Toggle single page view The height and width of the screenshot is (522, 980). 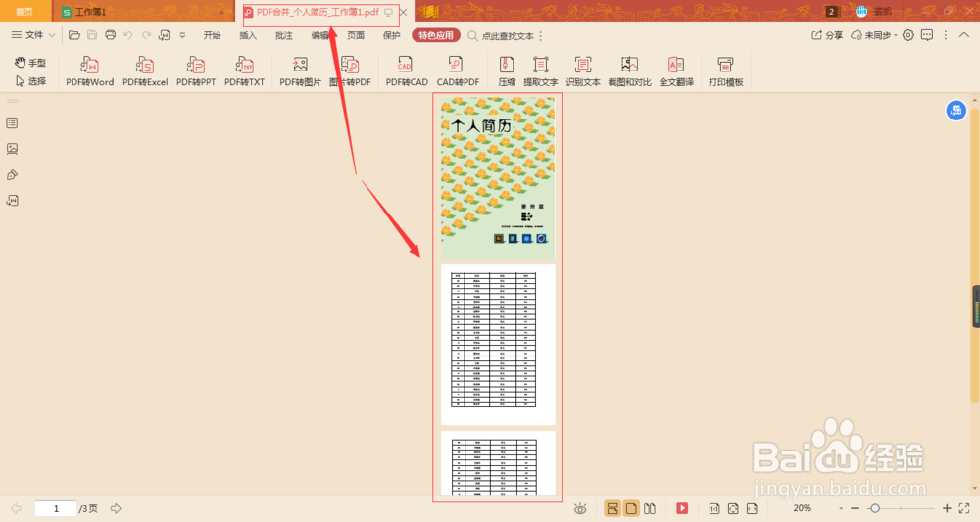631,509
